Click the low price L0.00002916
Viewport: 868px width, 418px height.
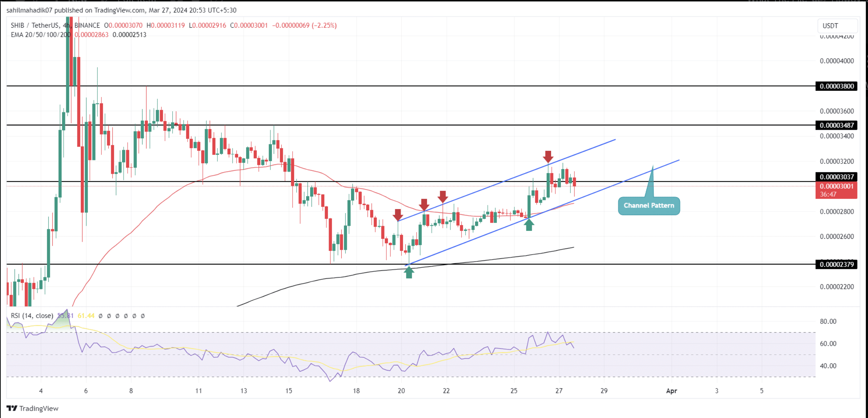(208, 25)
